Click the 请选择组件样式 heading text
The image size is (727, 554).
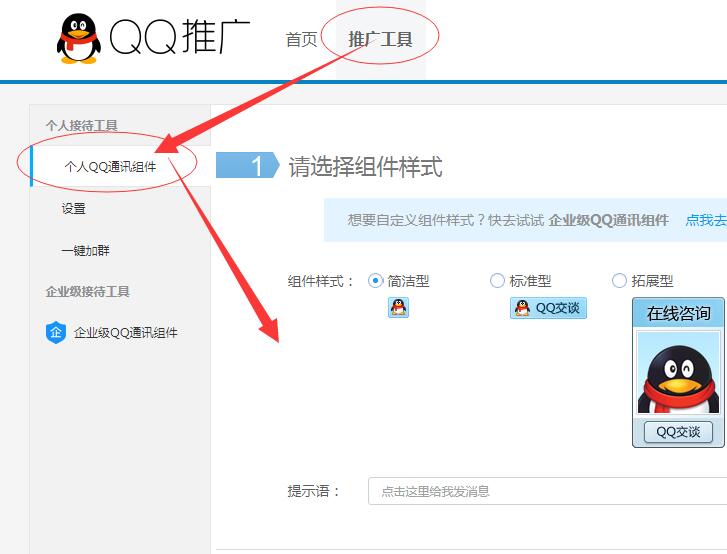365,166
